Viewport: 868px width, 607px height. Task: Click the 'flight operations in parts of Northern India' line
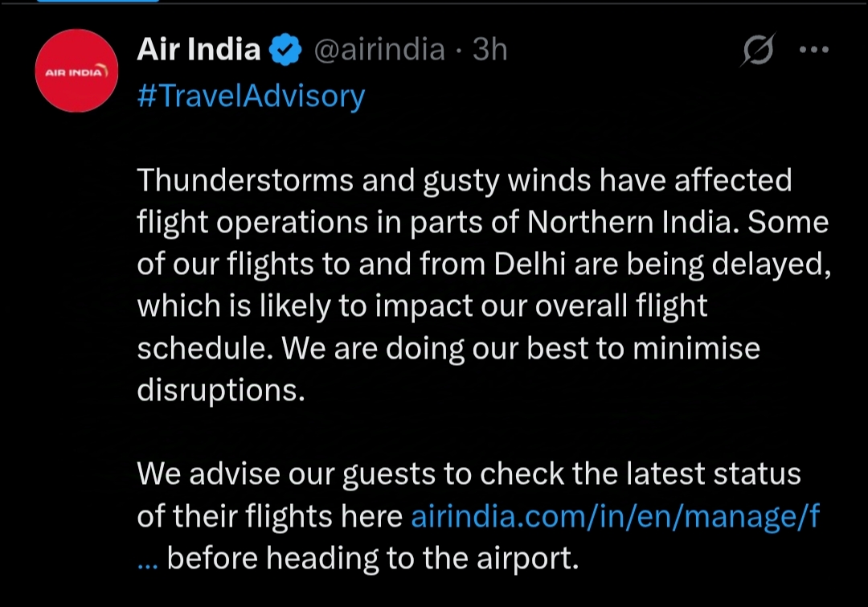click(483, 223)
